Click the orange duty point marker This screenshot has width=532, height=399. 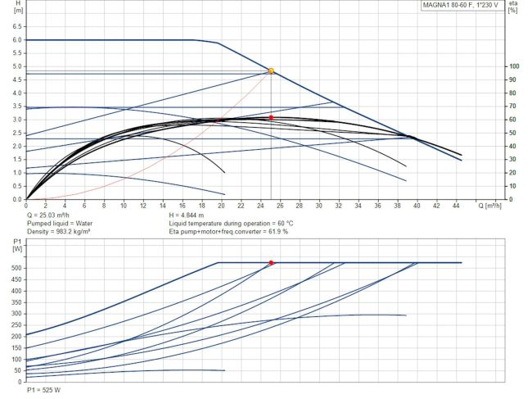271,71
